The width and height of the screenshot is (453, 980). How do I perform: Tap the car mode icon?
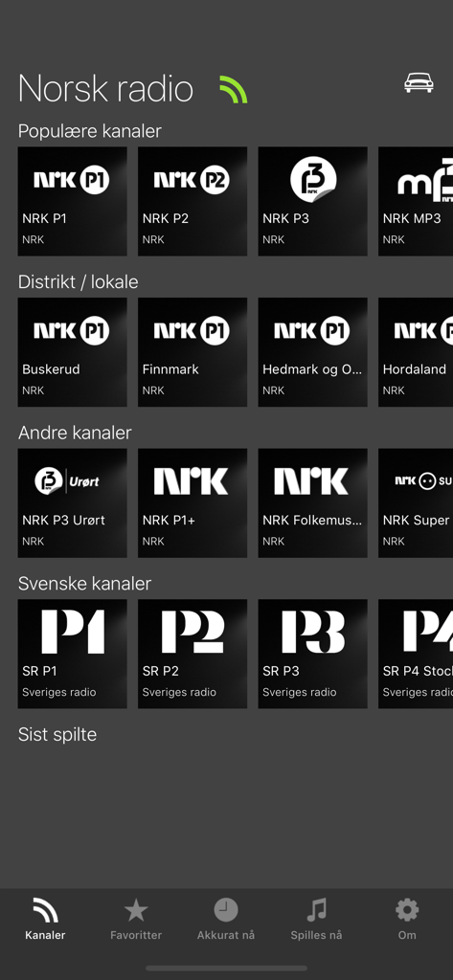(x=419, y=83)
